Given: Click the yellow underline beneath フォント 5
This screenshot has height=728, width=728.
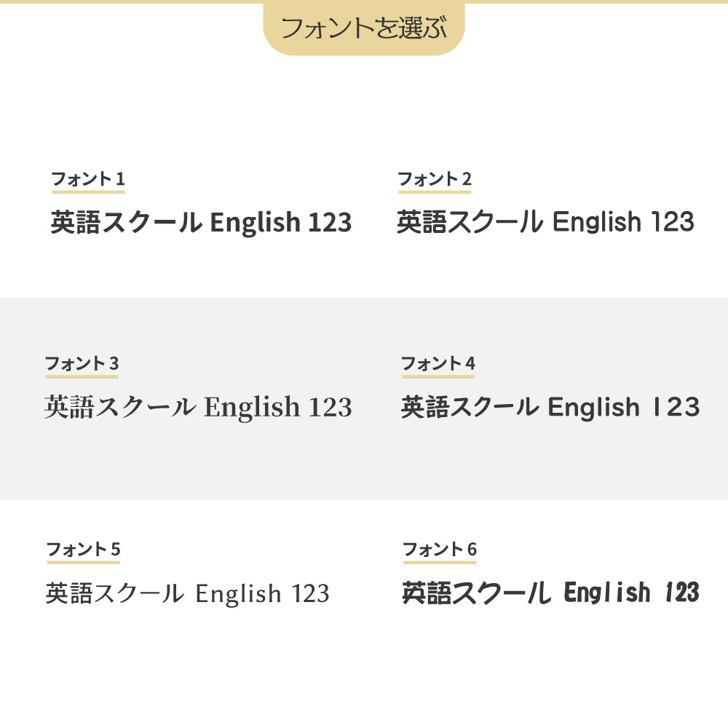Looking at the screenshot, I should click(x=83, y=563).
